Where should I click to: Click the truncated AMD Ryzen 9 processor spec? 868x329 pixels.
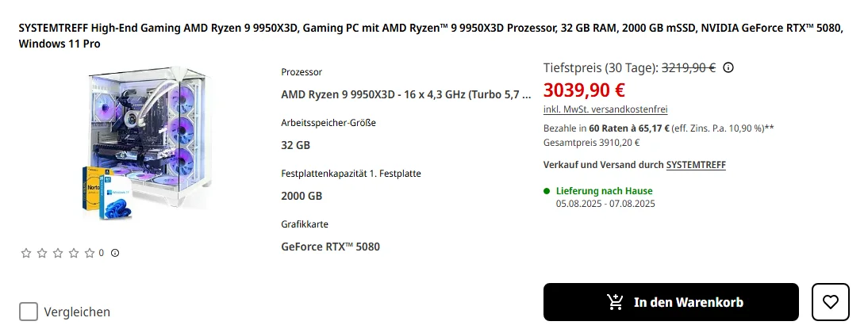tap(405, 94)
